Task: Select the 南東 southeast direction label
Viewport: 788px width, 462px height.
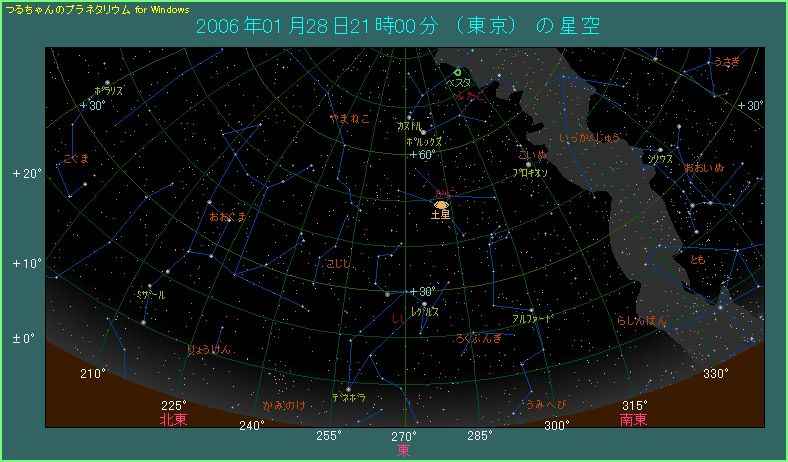Action: click(634, 420)
